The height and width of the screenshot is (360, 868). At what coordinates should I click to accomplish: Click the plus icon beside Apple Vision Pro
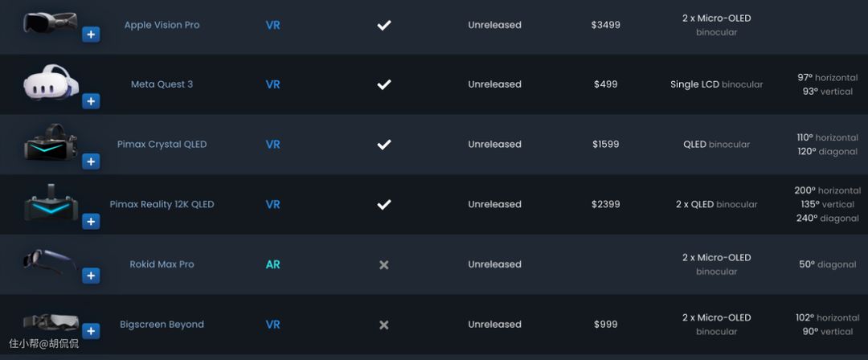[91, 35]
